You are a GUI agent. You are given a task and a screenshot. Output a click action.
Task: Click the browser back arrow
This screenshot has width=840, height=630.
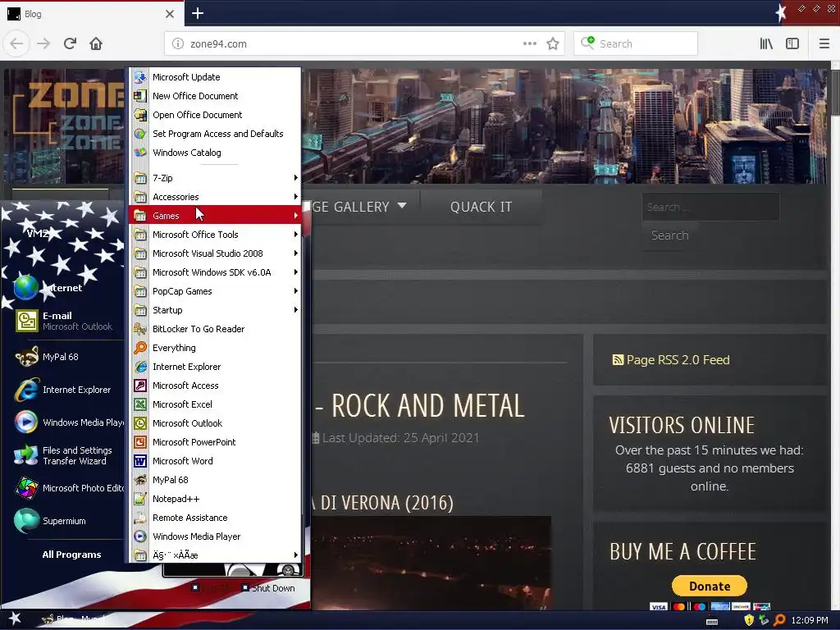point(16,43)
